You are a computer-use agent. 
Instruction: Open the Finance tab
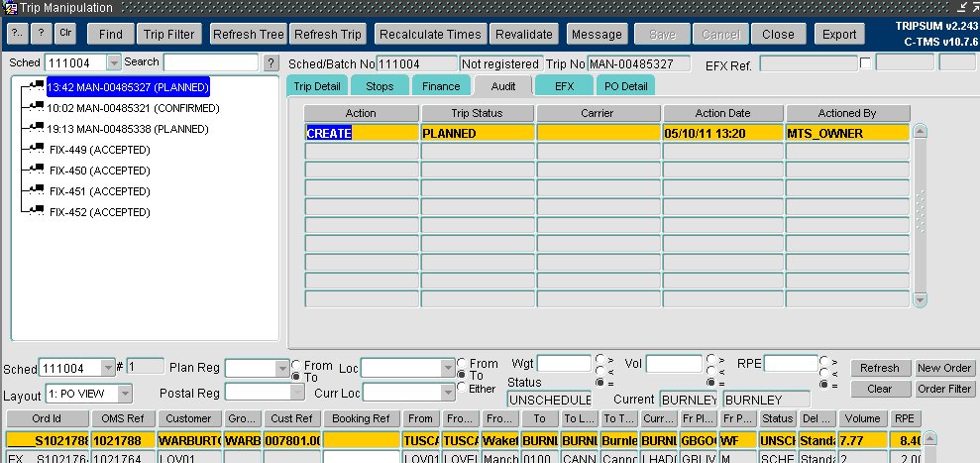click(x=441, y=85)
